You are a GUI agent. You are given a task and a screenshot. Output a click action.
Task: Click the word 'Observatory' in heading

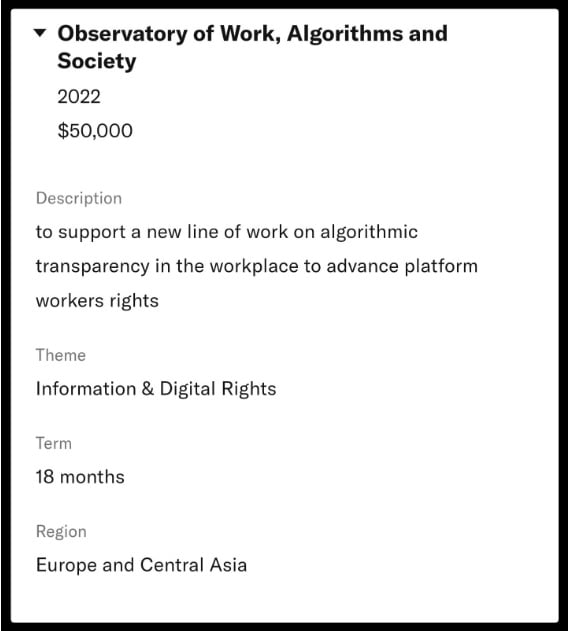coord(122,34)
